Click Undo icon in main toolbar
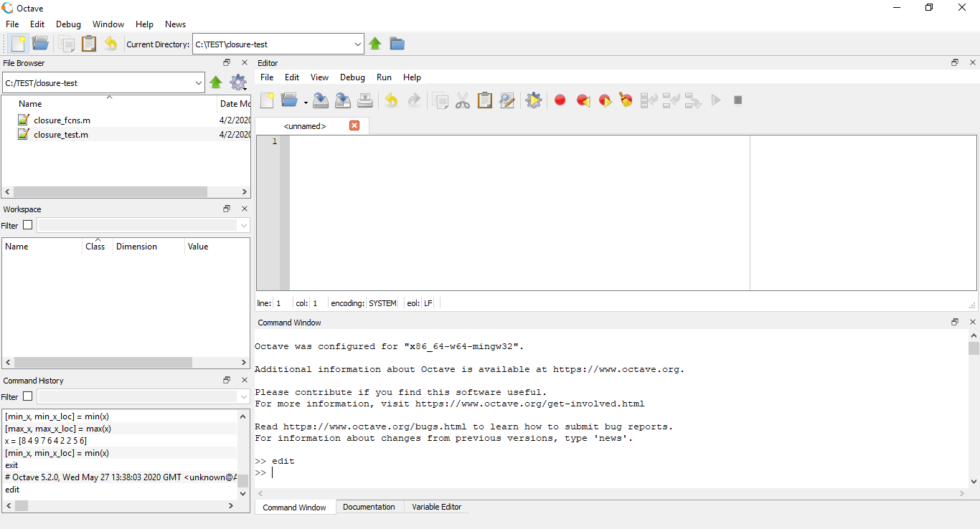980x529 pixels. [x=110, y=44]
